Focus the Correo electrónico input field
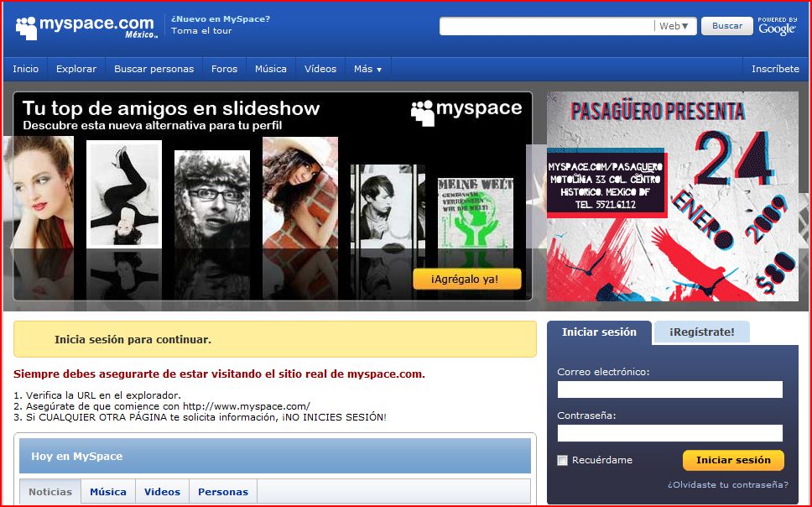Screen dimensions: 812x507 (x=670, y=389)
